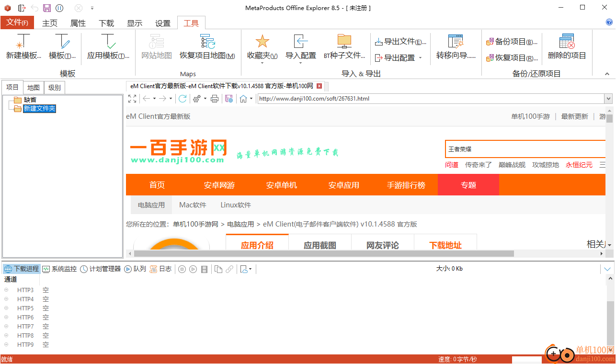The image size is (616, 364).
Task: Open the cloud file dropdown in the bottom toolbar
Action: pos(246,269)
